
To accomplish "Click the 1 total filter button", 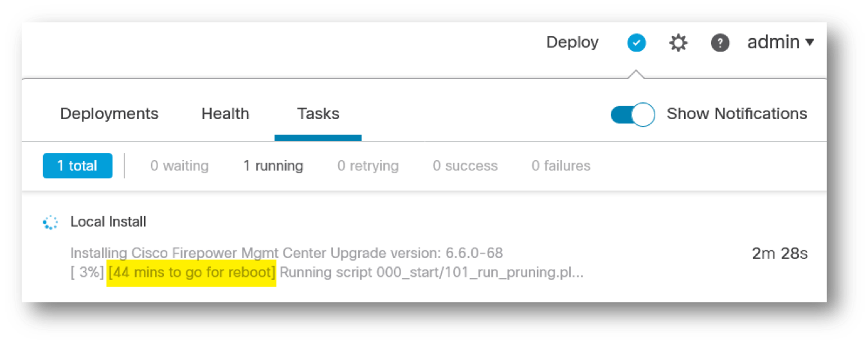I will (78, 165).
